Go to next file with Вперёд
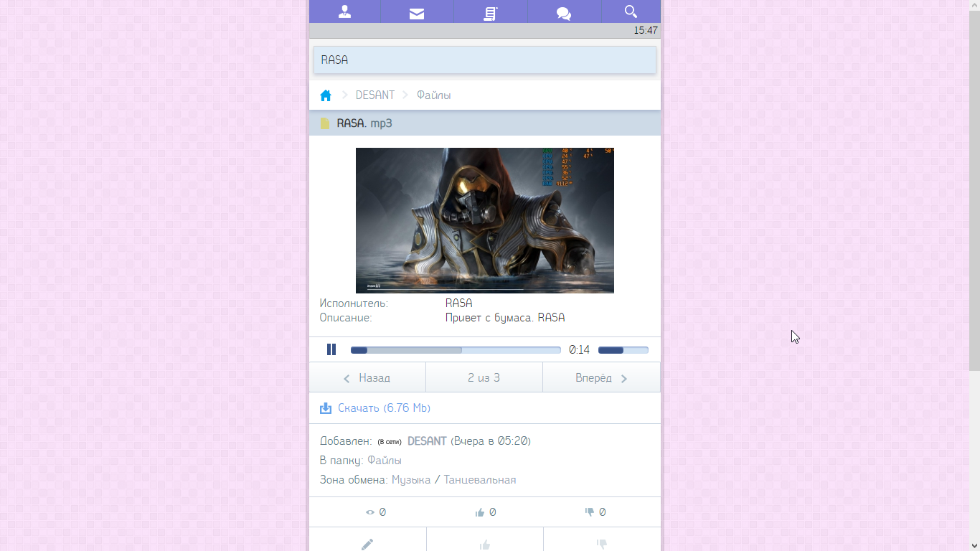Image resolution: width=980 pixels, height=551 pixels. click(601, 378)
